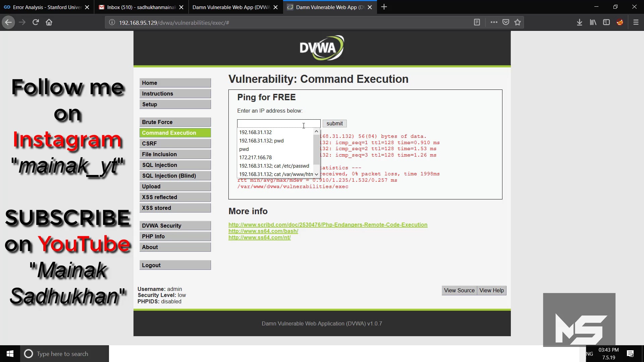Close the Gmail Inbox tab
This screenshot has width=644, height=362.
[x=181, y=7]
